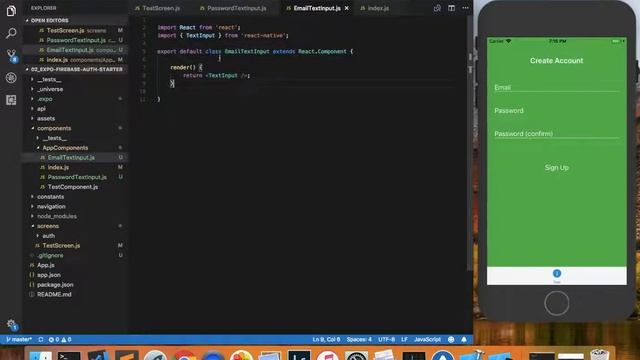This screenshot has width=640, height=360.
Task: Open the Source Control view
Action: point(11,55)
